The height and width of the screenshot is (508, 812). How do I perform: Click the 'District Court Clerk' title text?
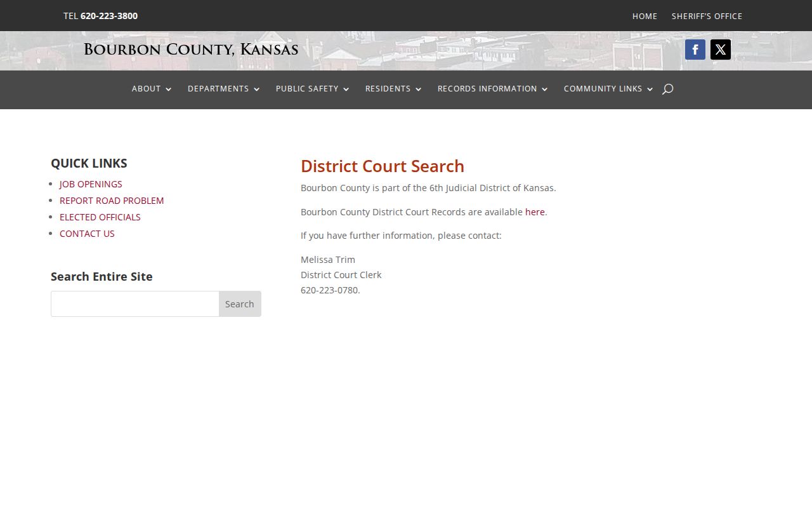click(341, 275)
